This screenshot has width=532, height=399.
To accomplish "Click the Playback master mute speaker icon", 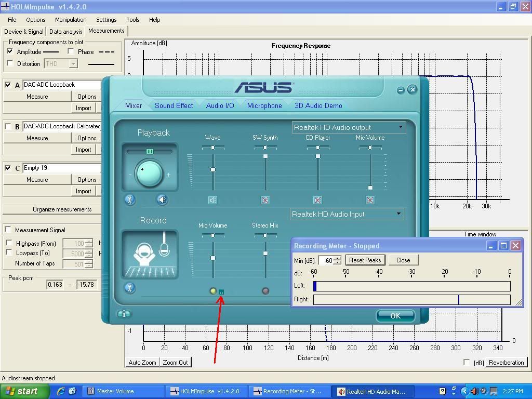I will [162, 200].
